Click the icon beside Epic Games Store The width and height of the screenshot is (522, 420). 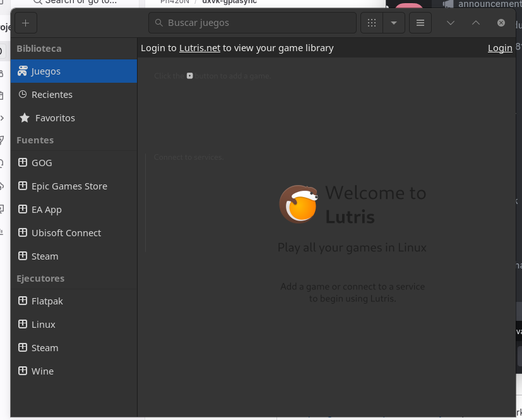tap(23, 186)
